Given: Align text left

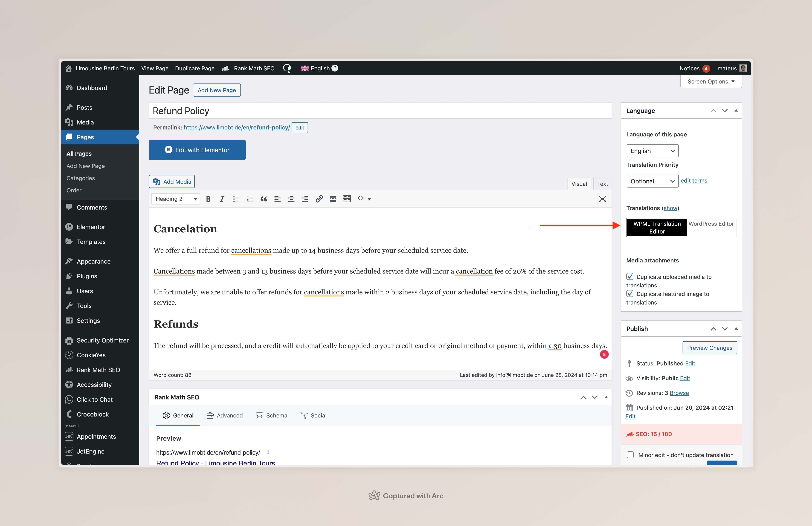Looking at the screenshot, I should [277, 199].
